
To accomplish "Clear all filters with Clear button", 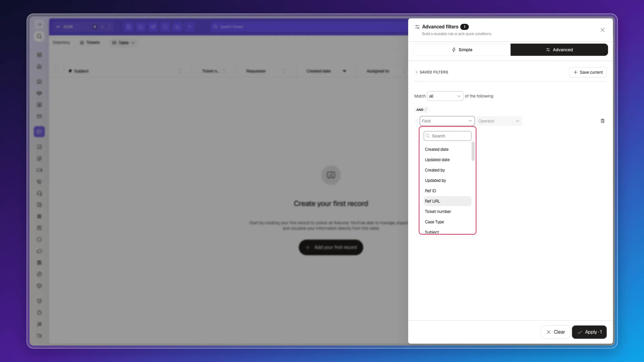I will [x=555, y=332].
